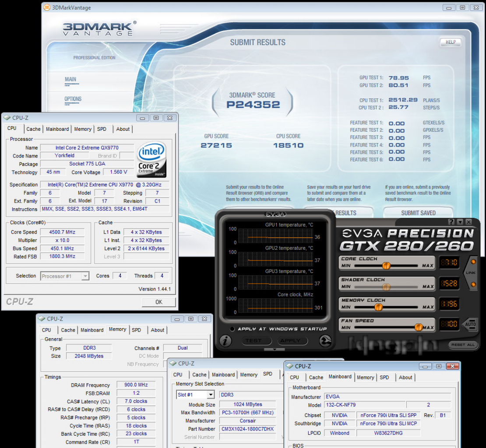Click the title icon of the CPU-Z processor window
Screen dimensions: 486x448
tap(7, 118)
